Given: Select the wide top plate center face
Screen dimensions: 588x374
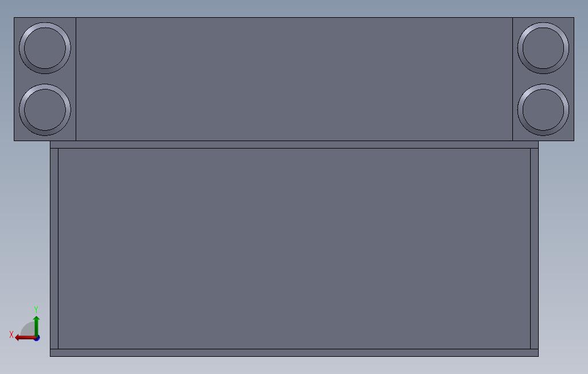Looking at the screenshot, I should [x=295, y=79].
